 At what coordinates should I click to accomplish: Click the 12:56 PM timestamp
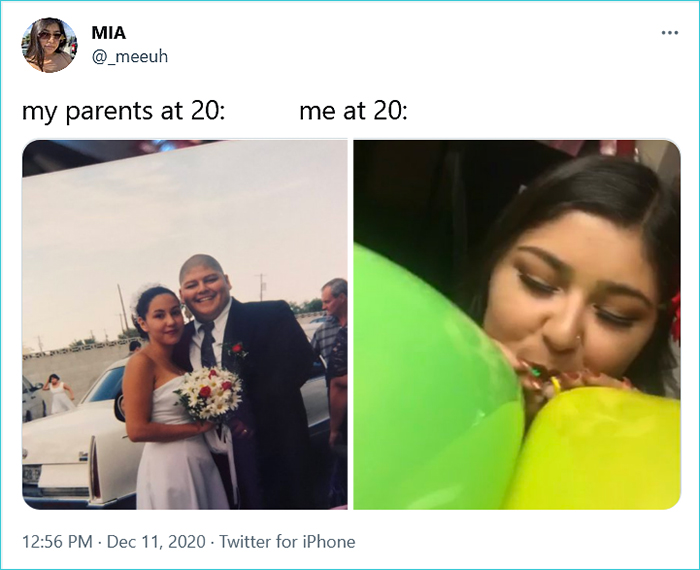[57, 541]
